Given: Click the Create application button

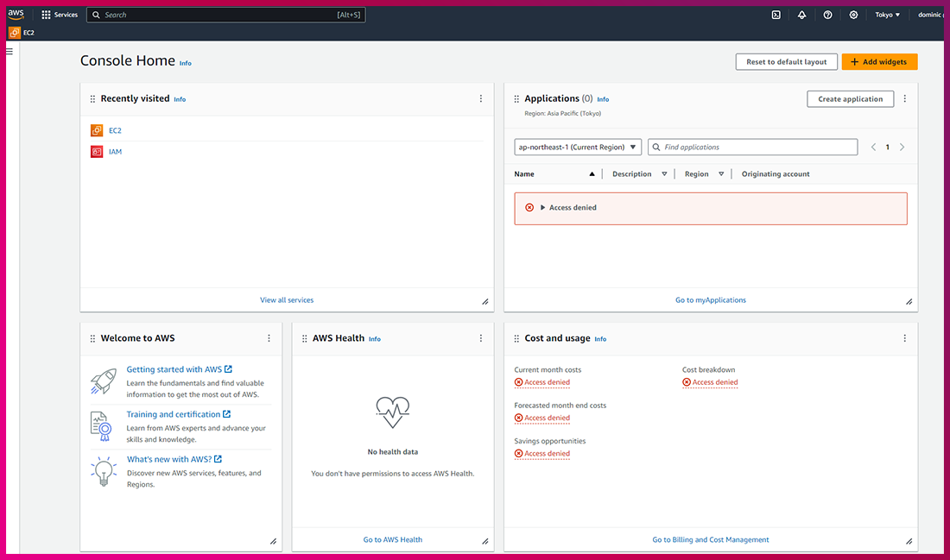Looking at the screenshot, I should coord(850,99).
